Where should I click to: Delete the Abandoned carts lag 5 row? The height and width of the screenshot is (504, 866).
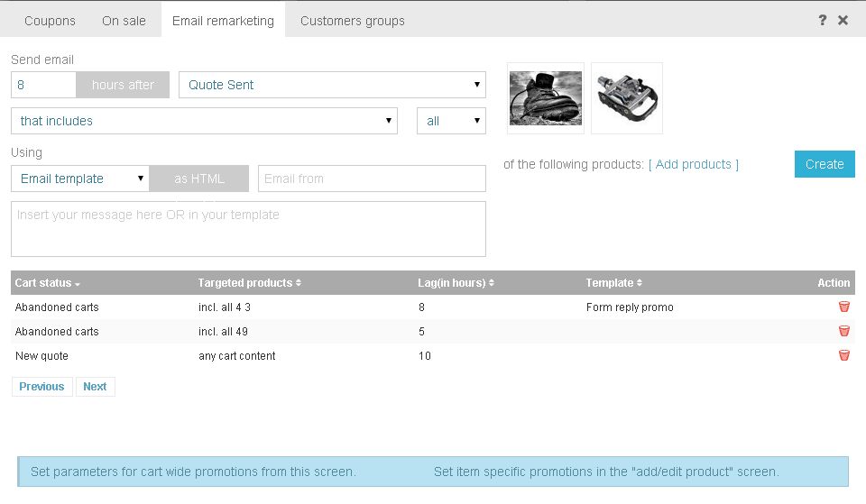coord(843,331)
